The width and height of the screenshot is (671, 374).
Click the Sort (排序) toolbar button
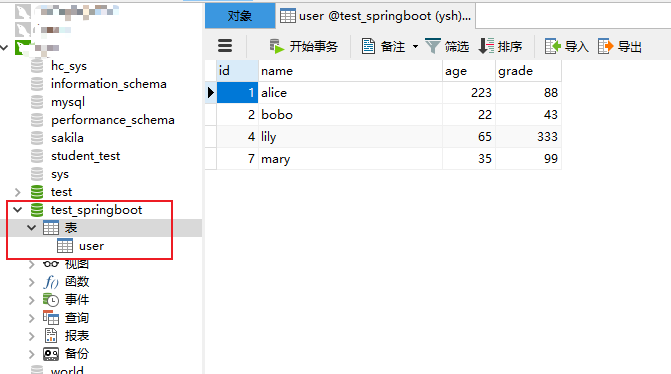(x=500, y=46)
